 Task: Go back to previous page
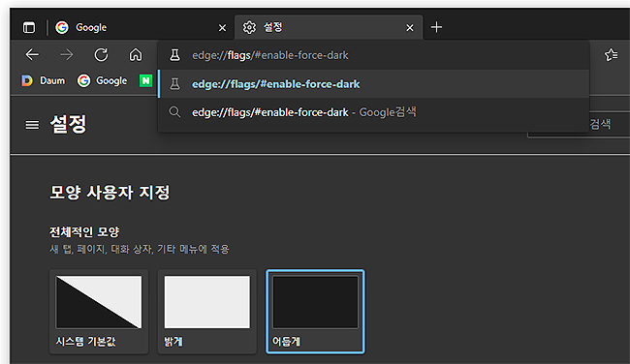point(32,54)
